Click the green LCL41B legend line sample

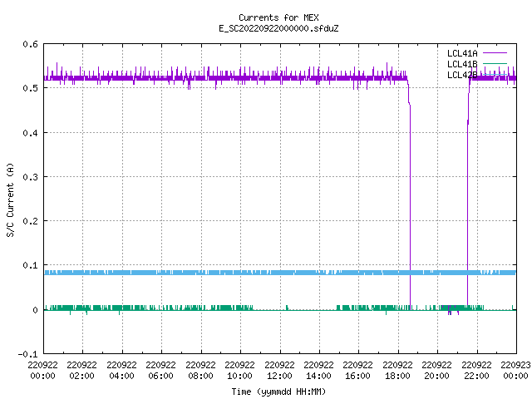tap(495, 63)
